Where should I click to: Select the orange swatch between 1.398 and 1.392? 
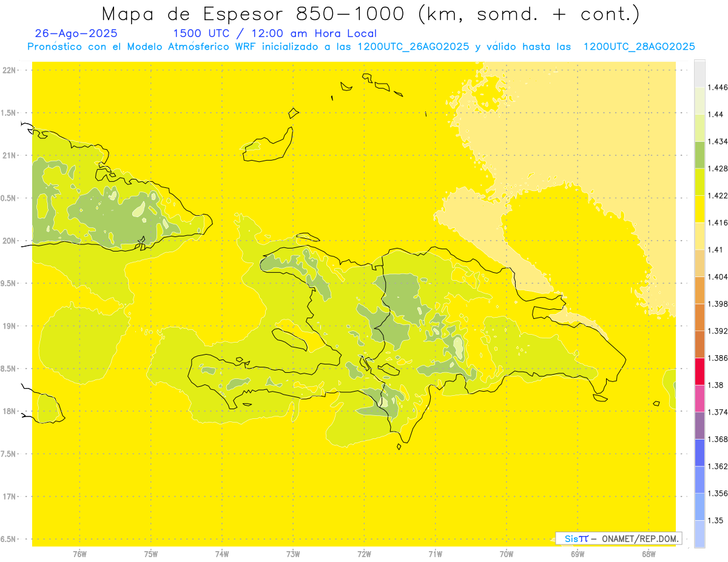point(699,317)
